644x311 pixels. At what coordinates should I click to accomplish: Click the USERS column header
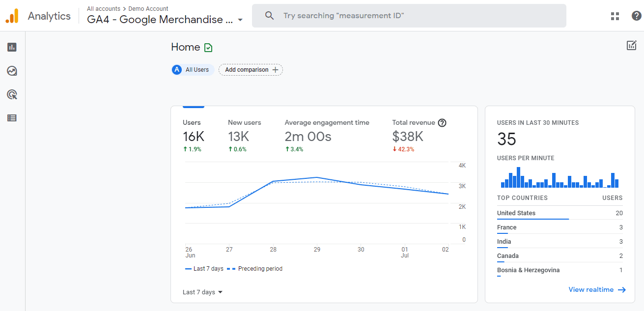(x=613, y=198)
